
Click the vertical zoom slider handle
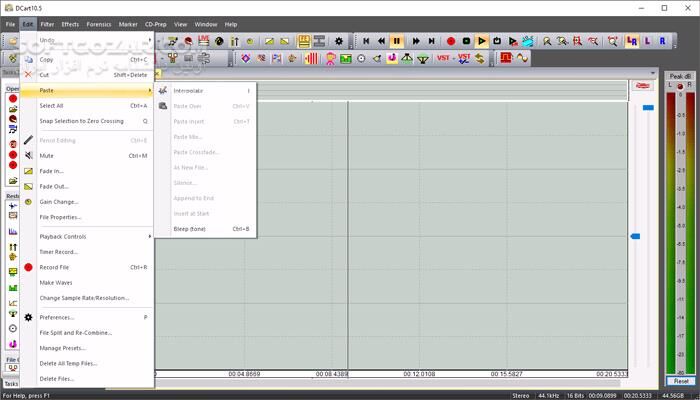click(x=634, y=236)
